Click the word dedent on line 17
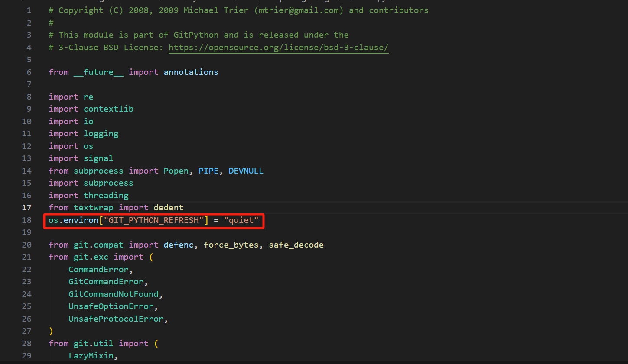Screen dimensions: 628x364 [x=168, y=207]
